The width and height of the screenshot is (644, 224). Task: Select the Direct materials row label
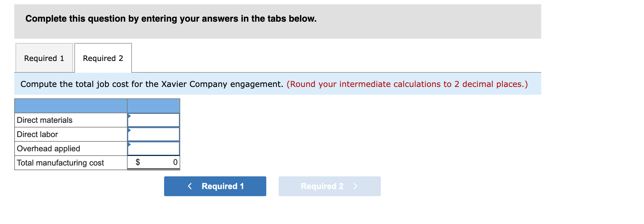pyautogui.click(x=45, y=120)
